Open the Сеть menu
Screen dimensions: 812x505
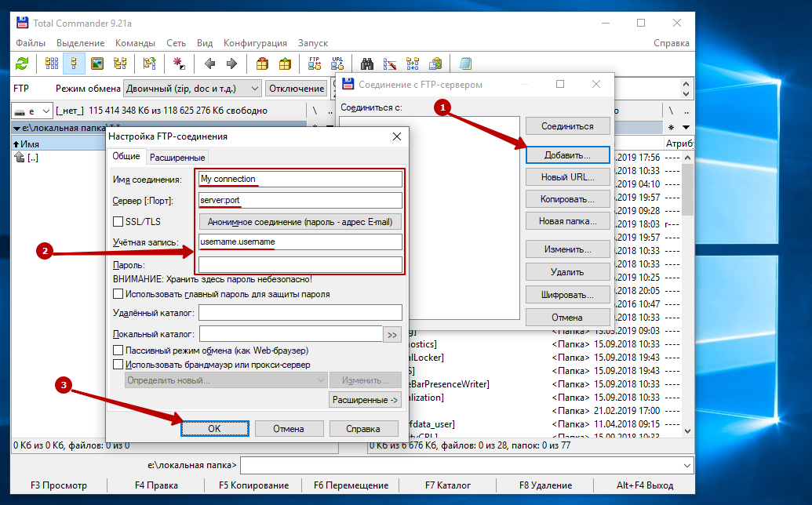coord(176,43)
